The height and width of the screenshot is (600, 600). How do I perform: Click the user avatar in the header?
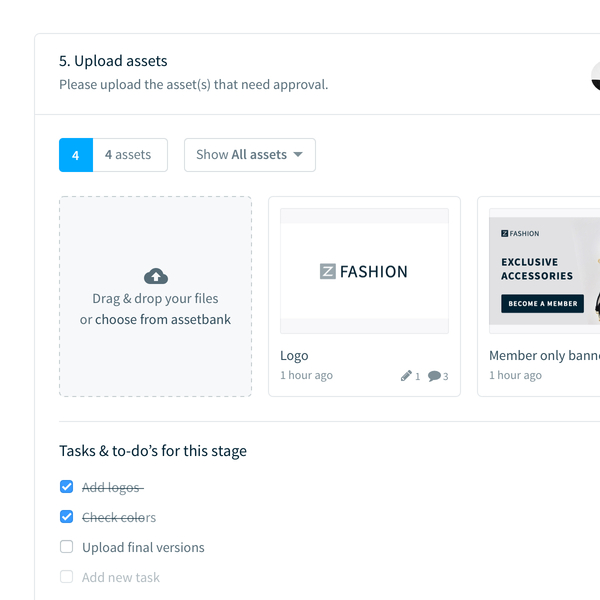tap(595, 76)
